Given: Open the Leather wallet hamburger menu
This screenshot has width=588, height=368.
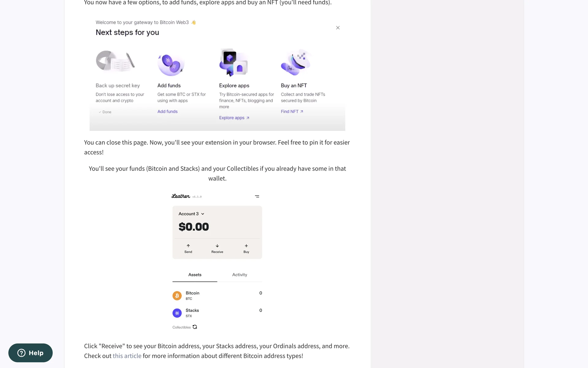Looking at the screenshot, I should click(257, 196).
